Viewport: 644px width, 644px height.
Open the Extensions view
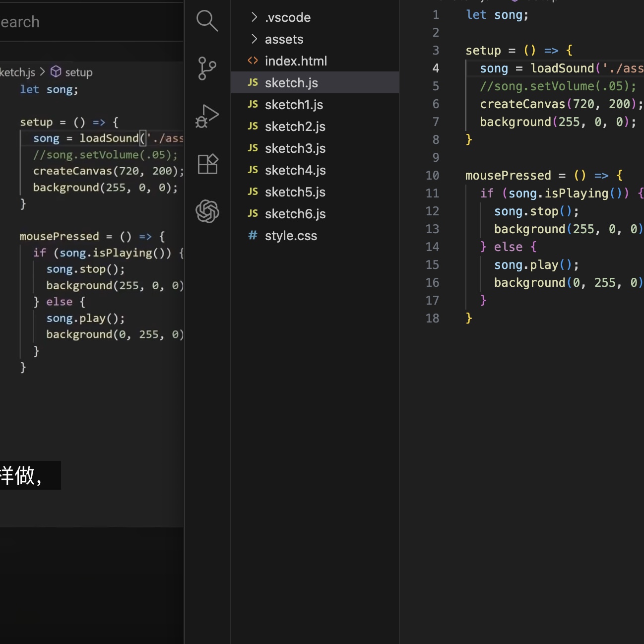(x=207, y=164)
